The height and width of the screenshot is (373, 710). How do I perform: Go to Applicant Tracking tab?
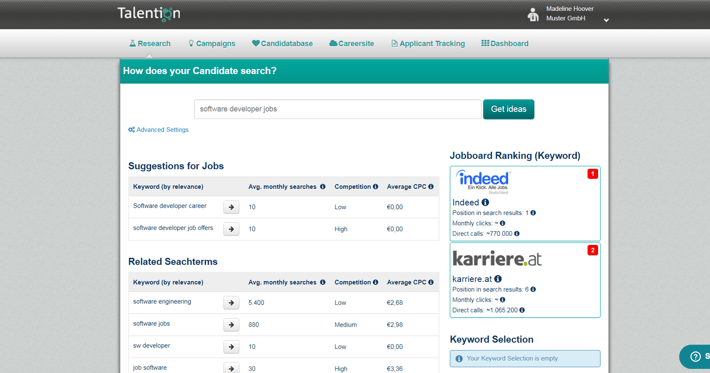pos(428,43)
